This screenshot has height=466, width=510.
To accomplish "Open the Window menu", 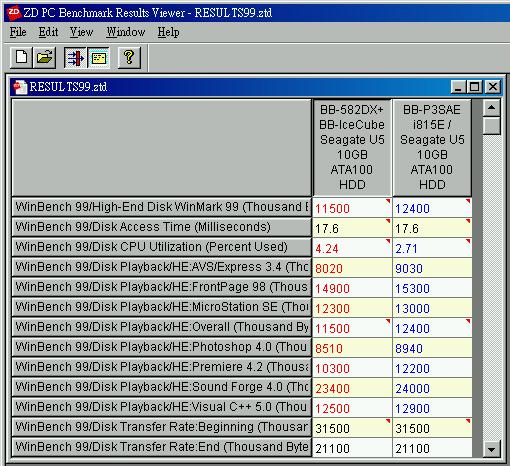I will click(x=126, y=32).
